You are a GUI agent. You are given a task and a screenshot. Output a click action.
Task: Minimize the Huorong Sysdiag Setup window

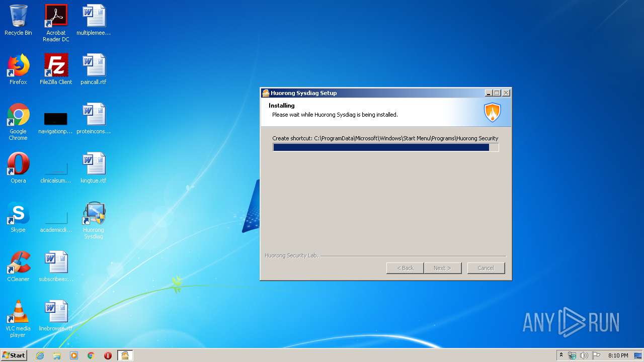coord(489,93)
